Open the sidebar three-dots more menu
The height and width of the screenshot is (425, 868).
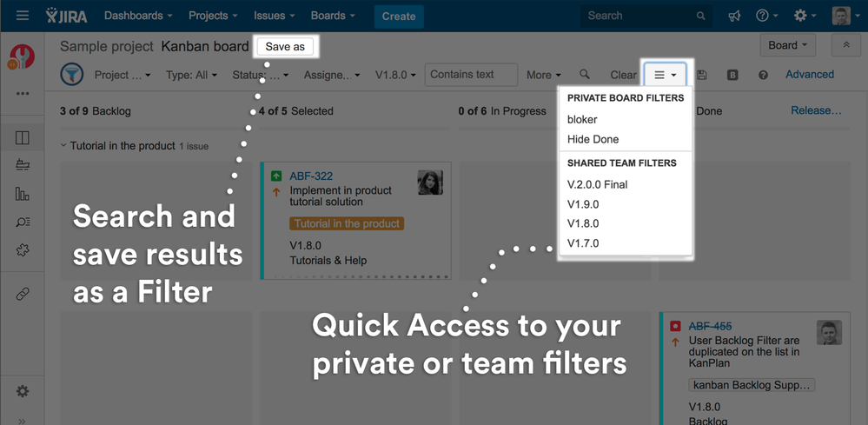coord(22,94)
